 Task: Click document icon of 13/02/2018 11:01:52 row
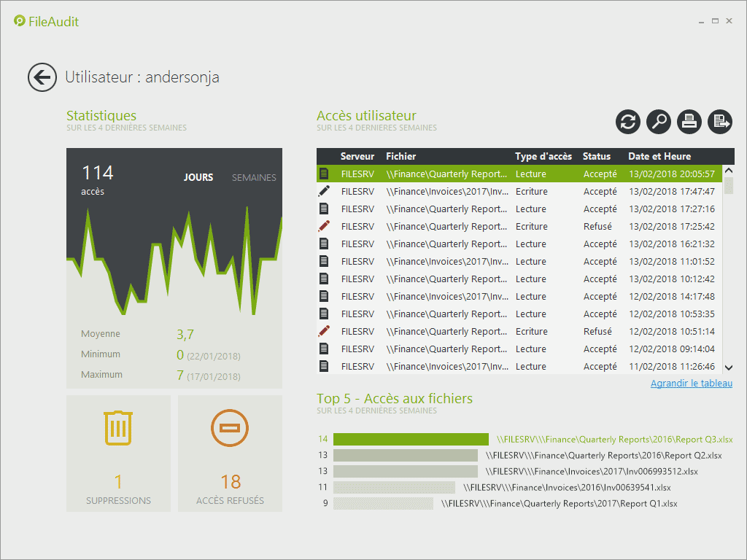324,261
